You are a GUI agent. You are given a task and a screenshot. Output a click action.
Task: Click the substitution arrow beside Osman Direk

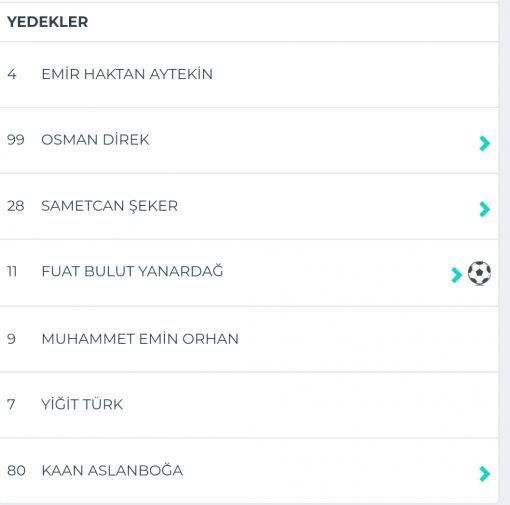pos(485,144)
